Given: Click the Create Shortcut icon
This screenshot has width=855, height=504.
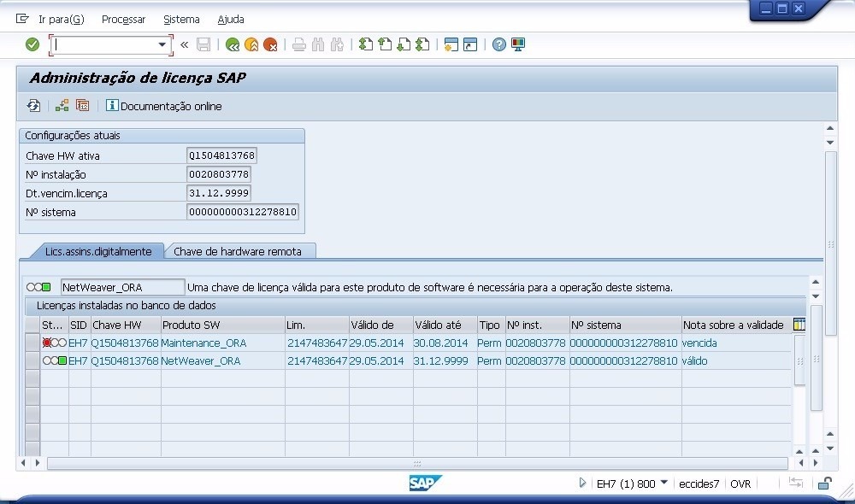Looking at the screenshot, I should pyautogui.click(x=470, y=44).
